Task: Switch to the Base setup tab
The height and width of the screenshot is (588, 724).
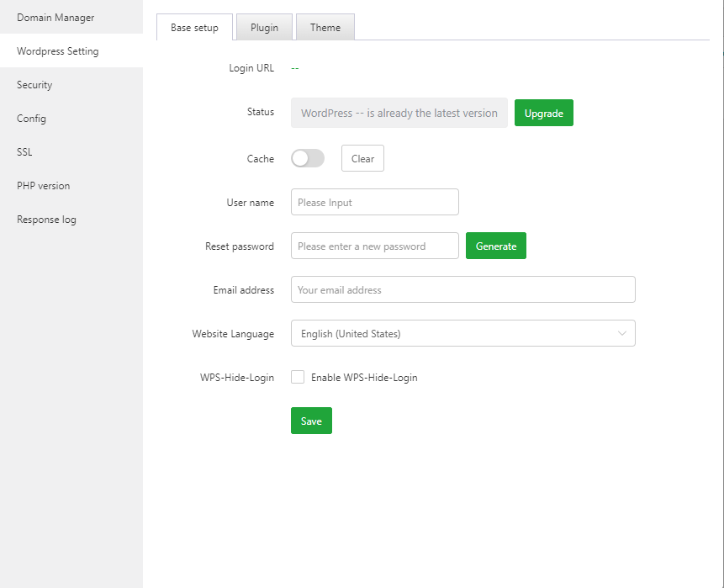Action: 194,28
